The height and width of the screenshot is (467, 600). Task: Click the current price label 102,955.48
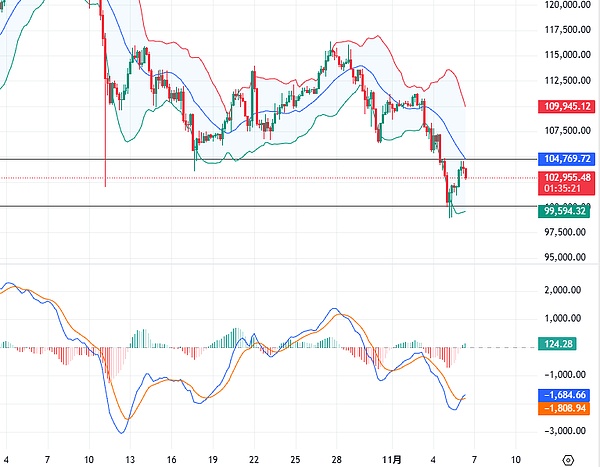pyautogui.click(x=567, y=178)
